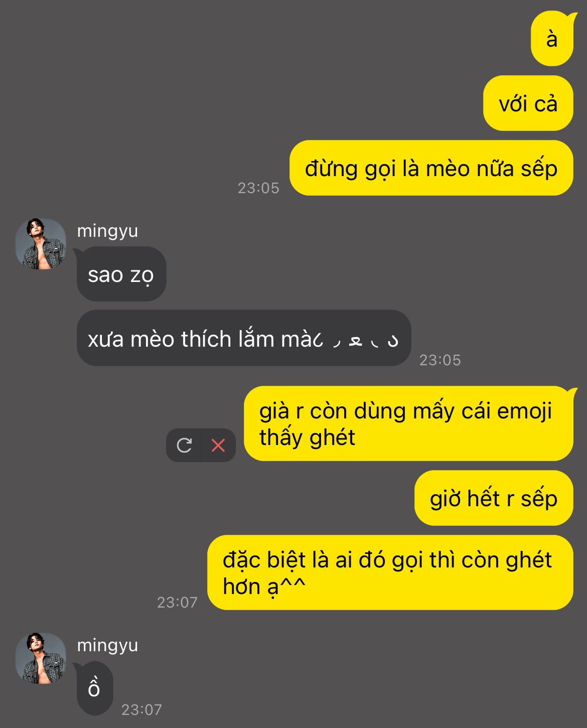The image size is (587, 728).
Task: Tap the resend retry arrow icon
Action: coord(184,445)
